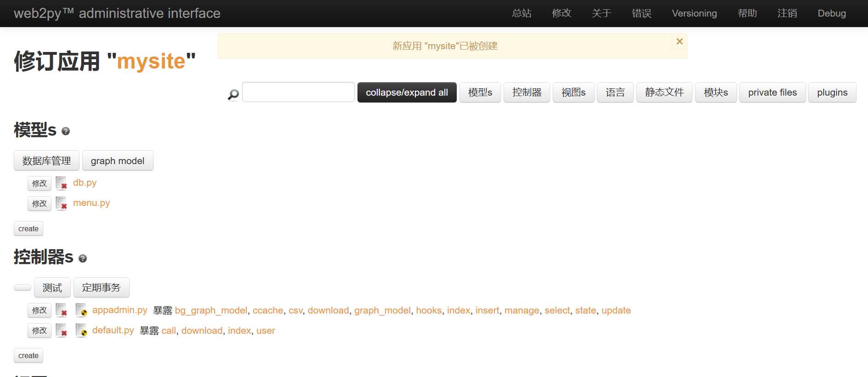Jump to private files section
The image size is (868, 377).
click(x=772, y=92)
